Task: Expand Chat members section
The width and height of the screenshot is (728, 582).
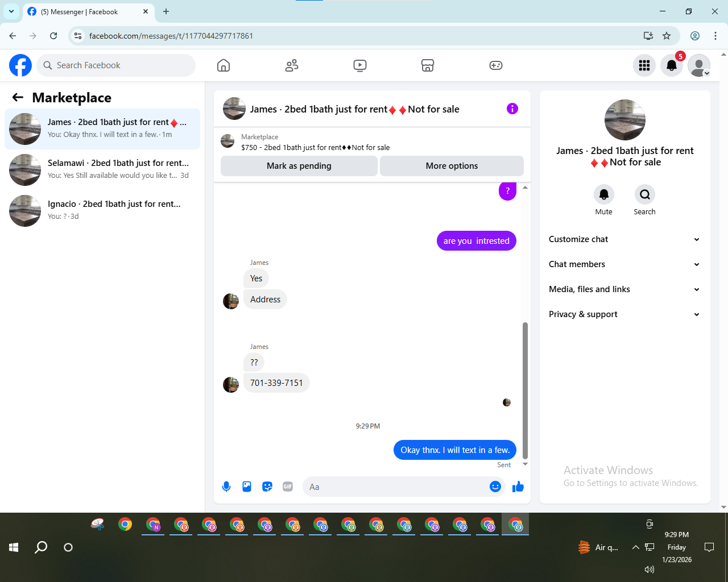Action: [624, 264]
